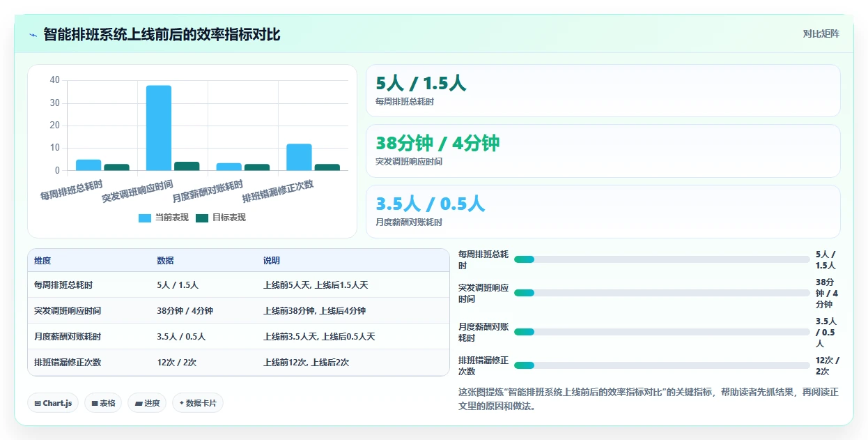868x440 pixels.
Task: Click the 目标表现 legend label
Action: click(229, 218)
